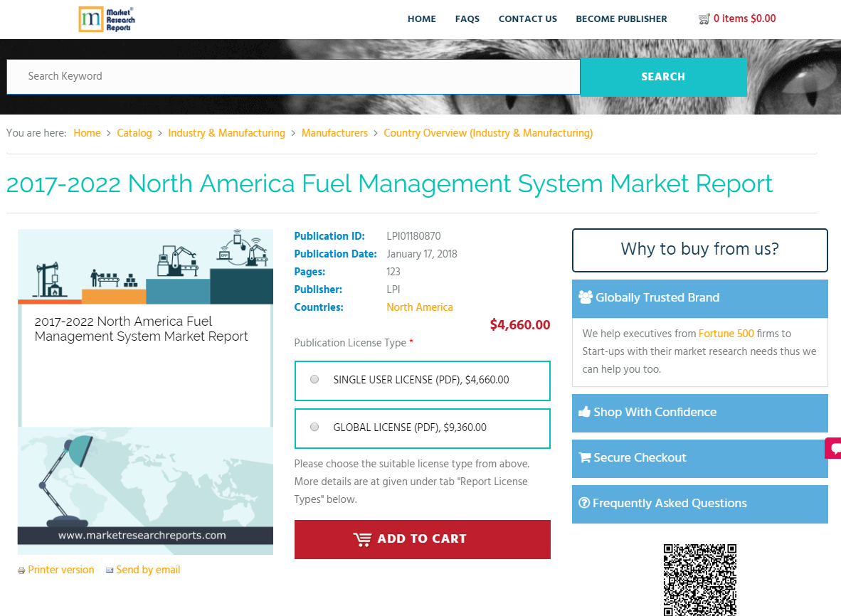Click the group icon on Globally Trusted Brand
Screen dimensions: 841x616
tap(585, 297)
